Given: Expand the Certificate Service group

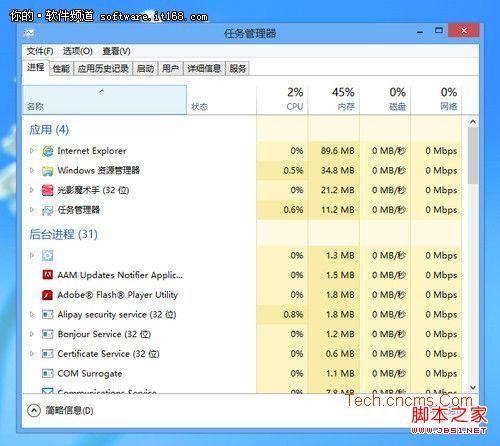Looking at the screenshot, I should coord(32,354).
